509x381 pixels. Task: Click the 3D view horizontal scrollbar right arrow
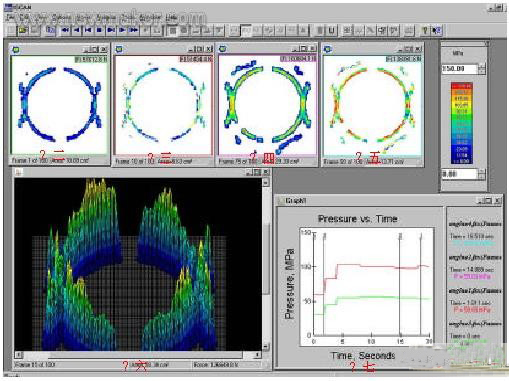257,354
